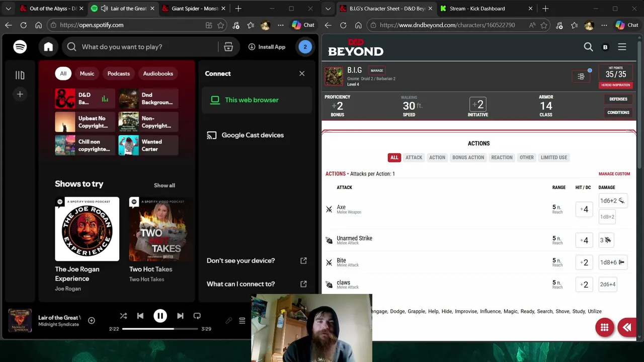Select the ATTACK filter tab
The height and width of the screenshot is (362, 644).
(414, 157)
